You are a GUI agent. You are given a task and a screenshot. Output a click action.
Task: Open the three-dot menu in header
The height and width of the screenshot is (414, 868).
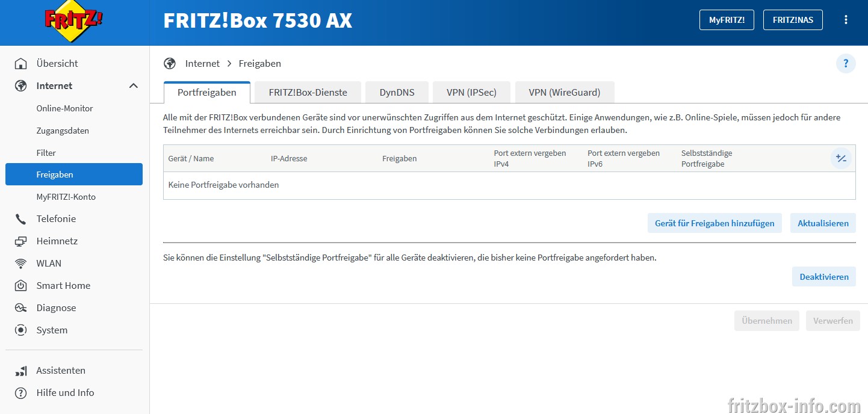(x=846, y=20)
